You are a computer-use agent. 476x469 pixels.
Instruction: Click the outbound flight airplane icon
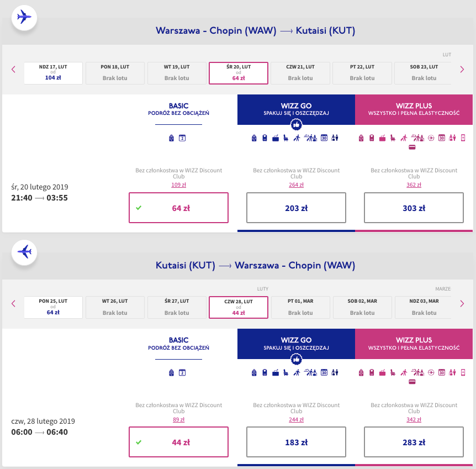(x=24, y=17)
